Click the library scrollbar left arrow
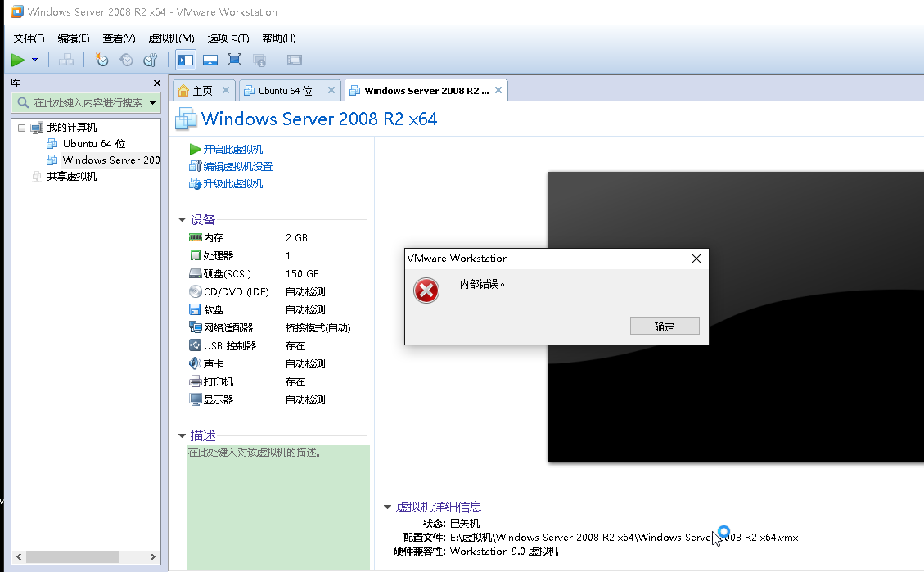Image resolution: width=924 pixels, height=572 pixels. [19, 556]
